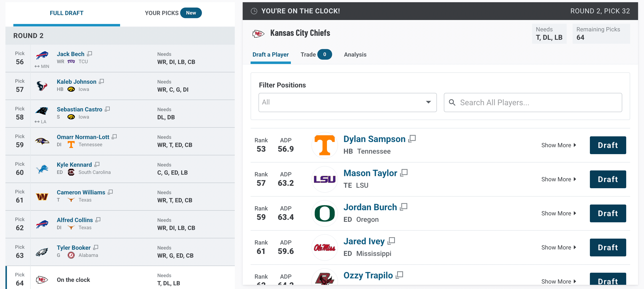This screenshot has height=289, width=644.
Task: Click Ole Miss logo beside Jared Ivey
Action: (x=324, y=248)
